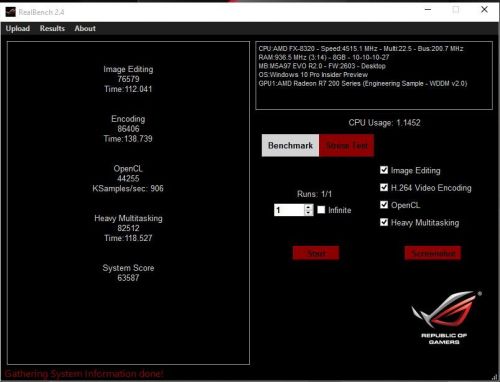Click the Heavy Multitasking score 82512

128,228
